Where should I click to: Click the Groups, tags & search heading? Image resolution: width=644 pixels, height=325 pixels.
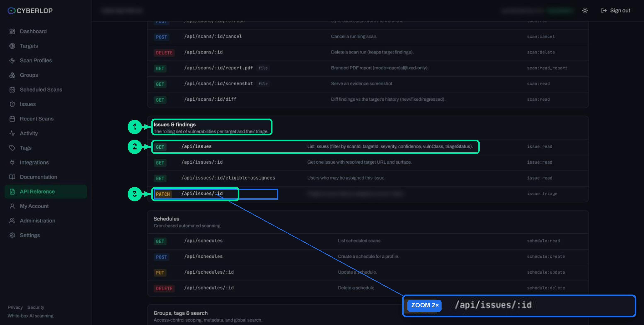point(180,313)
